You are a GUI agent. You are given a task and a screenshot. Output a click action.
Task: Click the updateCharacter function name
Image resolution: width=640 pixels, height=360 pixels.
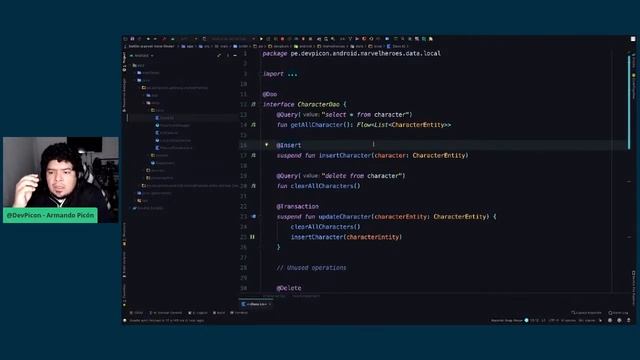point(345,217)
